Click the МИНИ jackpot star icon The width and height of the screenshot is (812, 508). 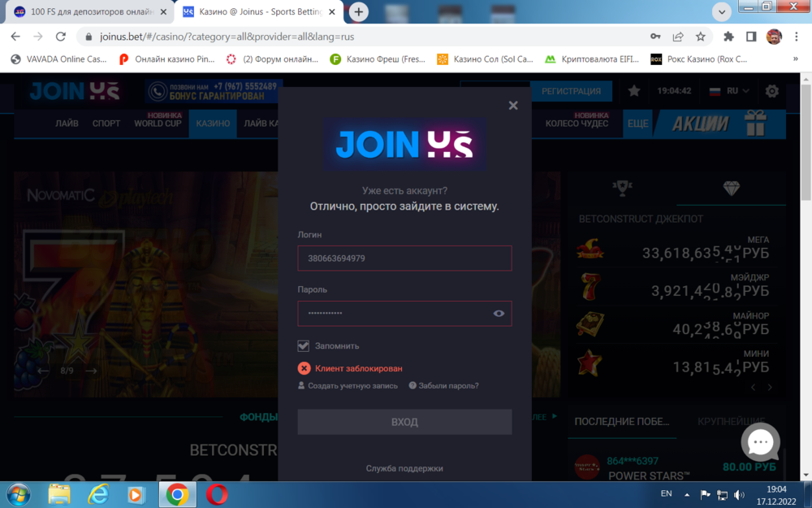click(x=589, y=363)
